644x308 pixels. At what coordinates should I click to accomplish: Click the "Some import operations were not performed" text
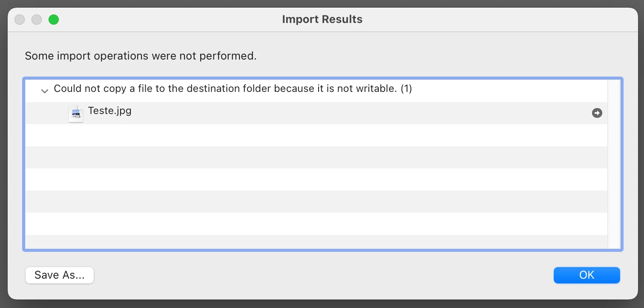point(141,56)
